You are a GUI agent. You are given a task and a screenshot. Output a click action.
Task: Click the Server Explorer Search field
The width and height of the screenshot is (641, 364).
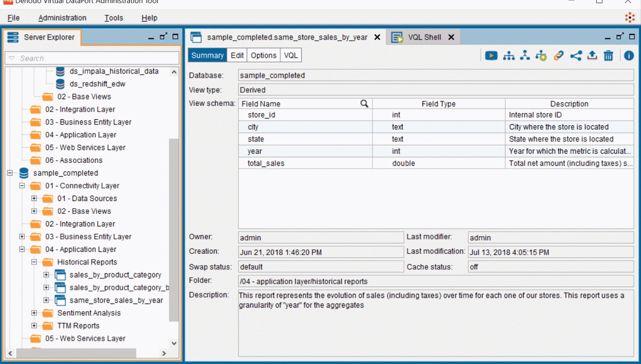[x=92, y=58]
